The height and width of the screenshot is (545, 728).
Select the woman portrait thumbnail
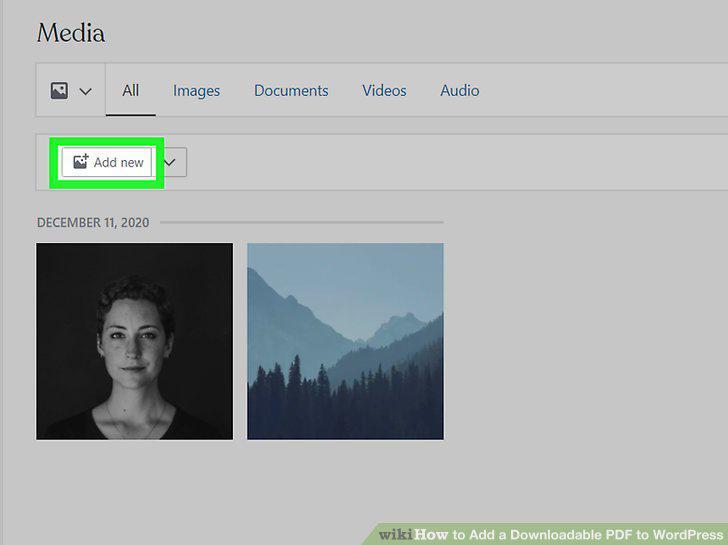point(135,341)
